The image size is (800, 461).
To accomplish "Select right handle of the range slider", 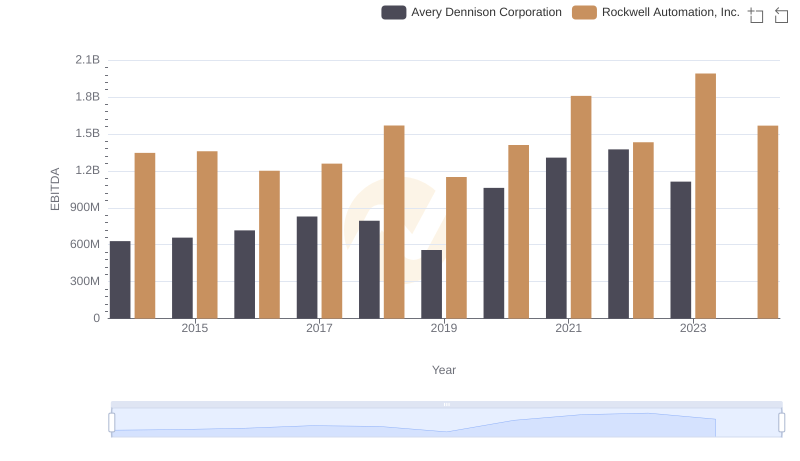I will click(x=781, y=422).
